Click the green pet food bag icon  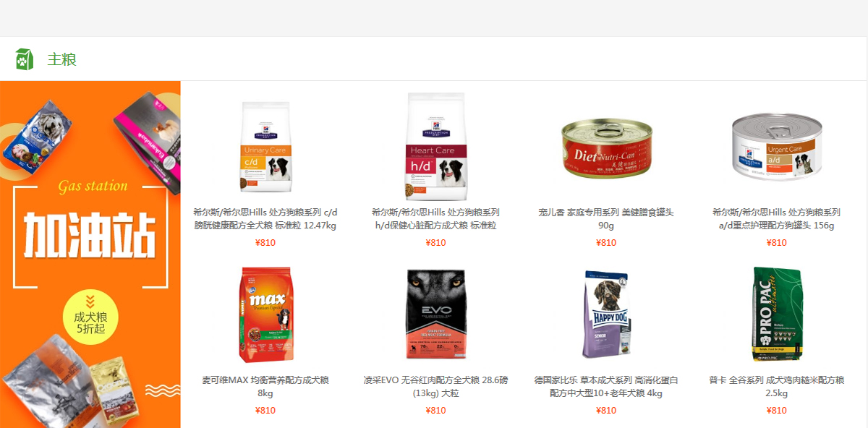click(x=24, y=59)
